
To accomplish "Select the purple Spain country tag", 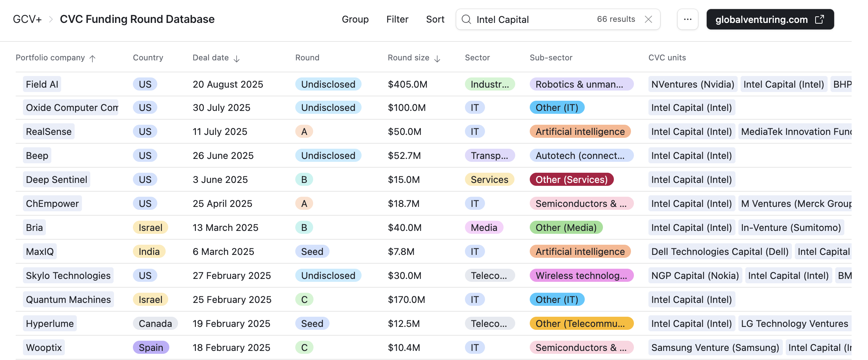I will click(x=151, y=348).
